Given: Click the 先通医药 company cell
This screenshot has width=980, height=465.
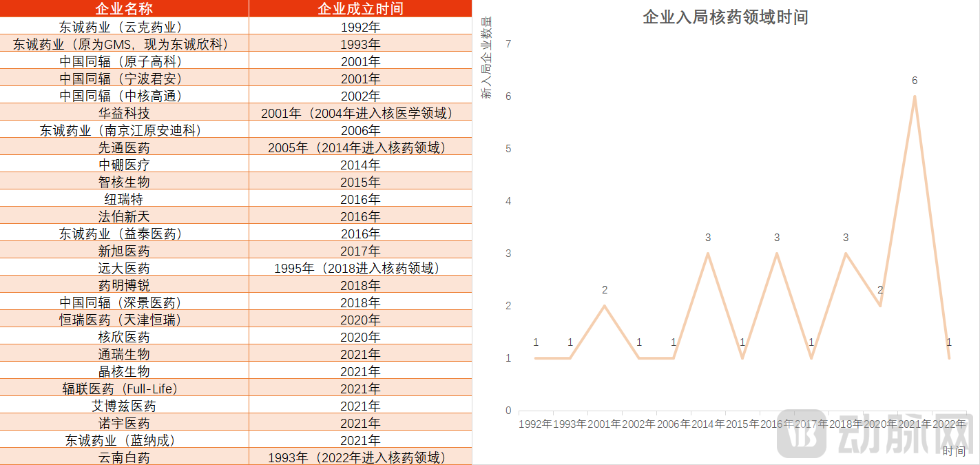Looking at the screenshot, I should [x=124, y=147].
